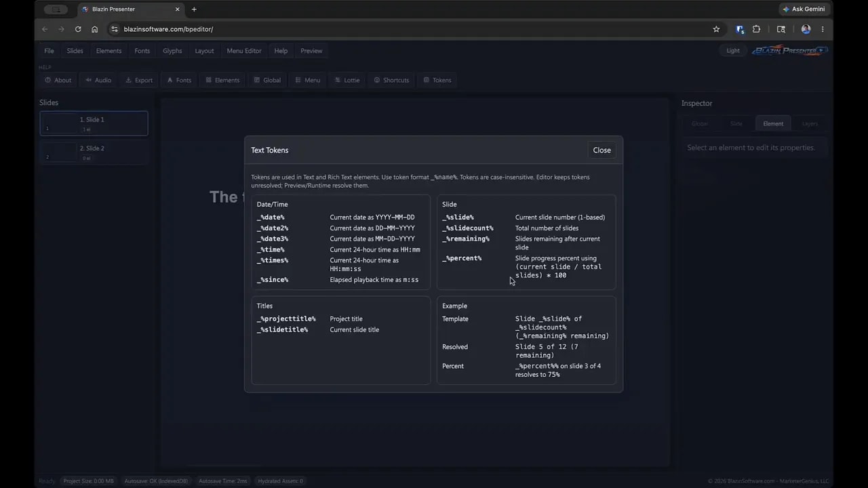The height and width of the screenshot is (488, 868).
Task: Open the Shortcuts help topic
Action: 391,80
